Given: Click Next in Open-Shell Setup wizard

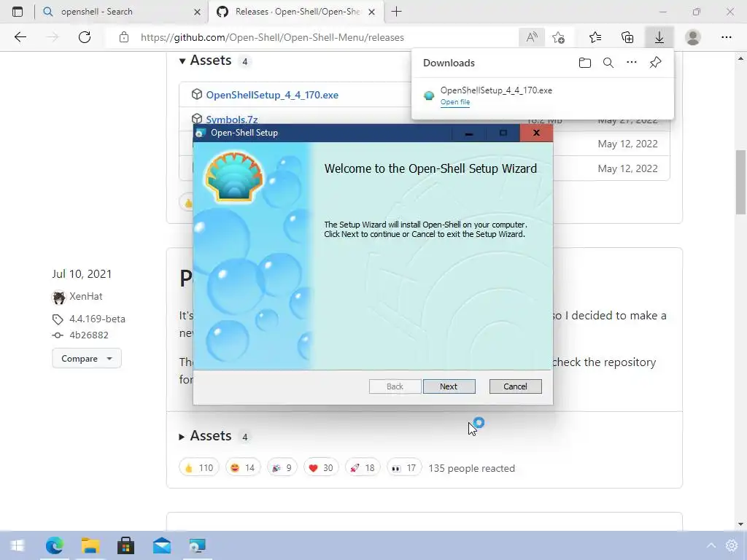Looking at the screenshot, I should point(449,386).
